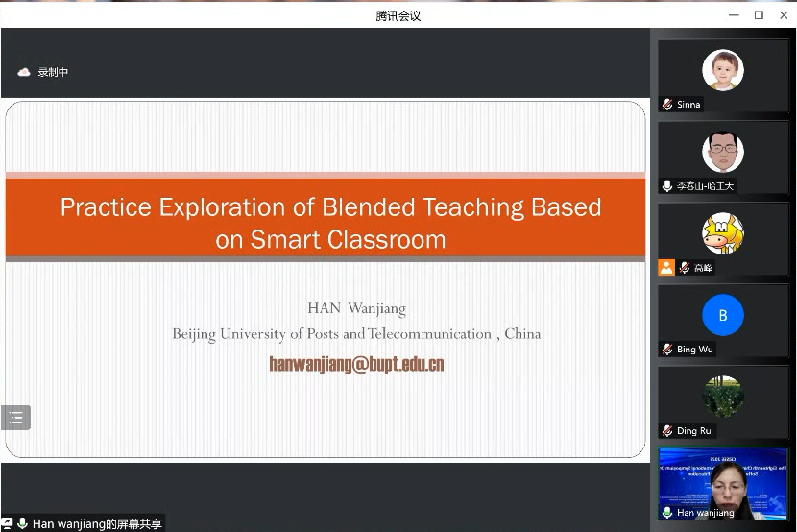
Task: Select Ding Rui's landscape avatar
Action: click(x=722, y=396)
